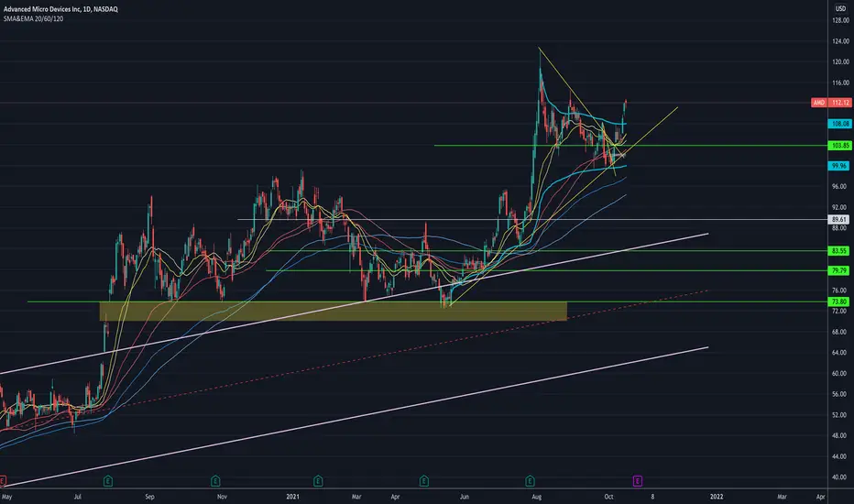This screenshot has height=504, width=854.
Task: Click the Oct label on time axis
Action: tap(609, 497)
